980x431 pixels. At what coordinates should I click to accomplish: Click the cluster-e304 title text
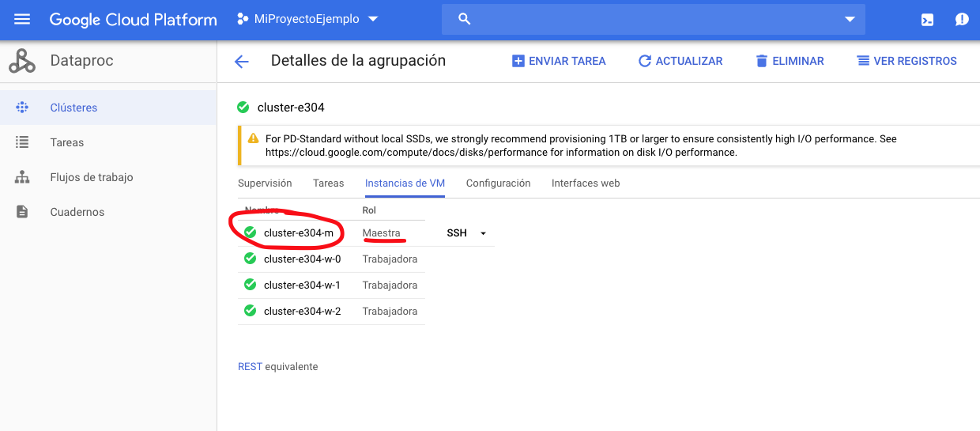click(x=291, y=108)
